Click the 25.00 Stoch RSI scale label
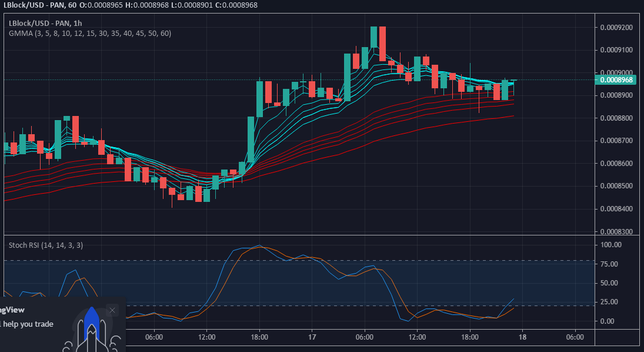 pos(609,302)
